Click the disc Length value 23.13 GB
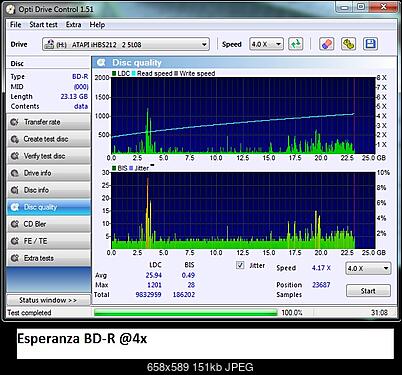Viewport: 402px width, 375px height. (x=74, y=96)
